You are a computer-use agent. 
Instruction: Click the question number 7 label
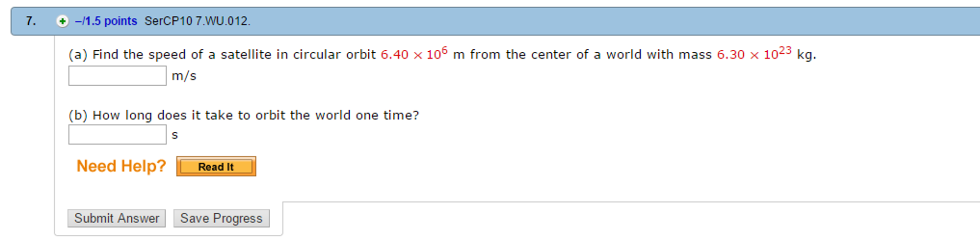[x=31, y=21]
